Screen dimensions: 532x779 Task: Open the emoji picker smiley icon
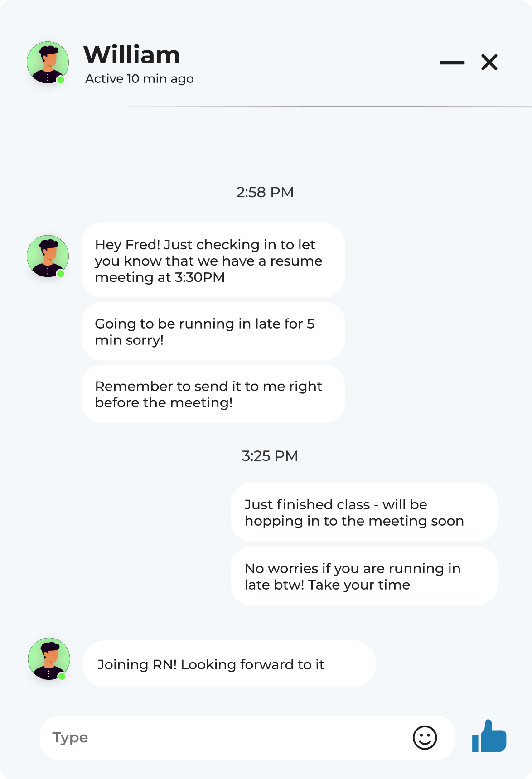click(425, 737)
